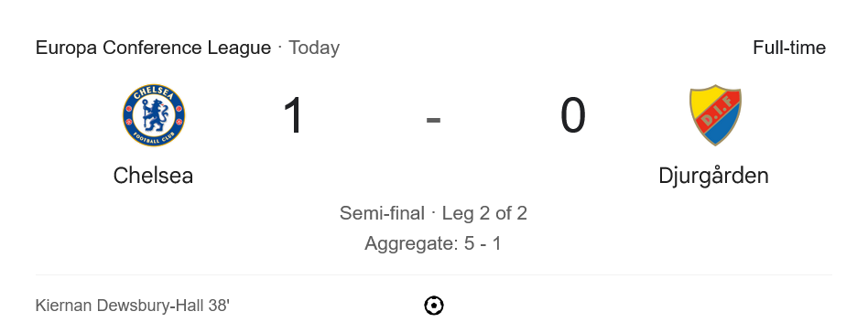
Task: Click the dot separator before Today
Action: [279, 47]
